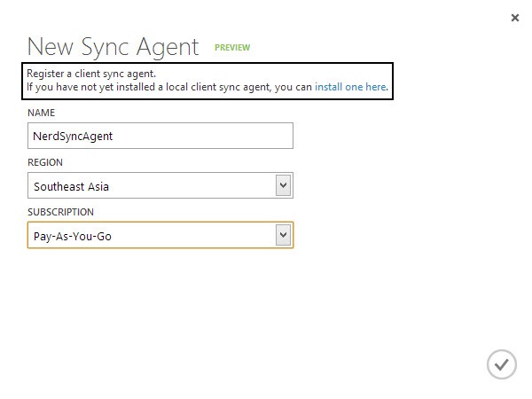Screen dimensions: 532x399
Task: Click the SUBSCRIPTION field label
Action: pos(60,212)
